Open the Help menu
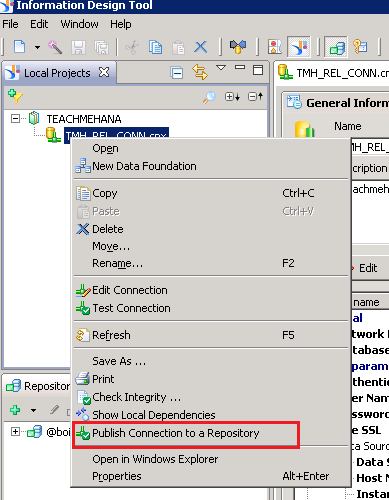 coord(121,24)
